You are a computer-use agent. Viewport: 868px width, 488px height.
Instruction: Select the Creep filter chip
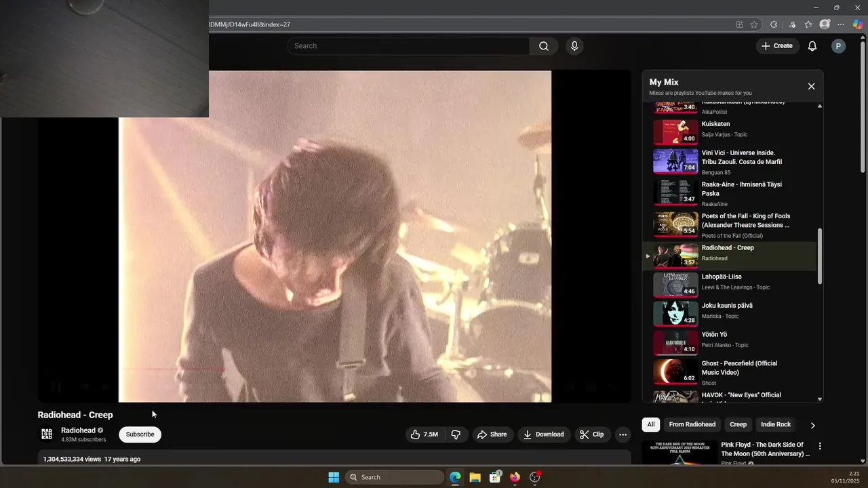click(738, 424)
